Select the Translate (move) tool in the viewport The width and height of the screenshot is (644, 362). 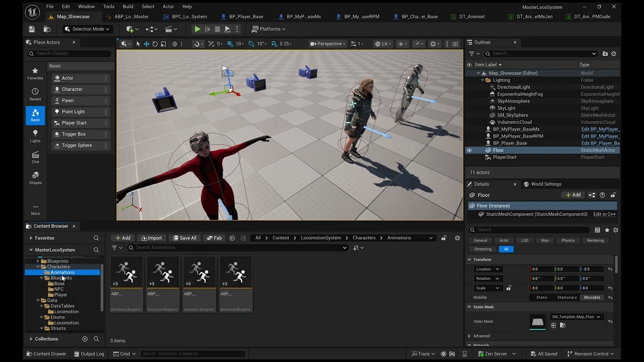pos(146,44)
